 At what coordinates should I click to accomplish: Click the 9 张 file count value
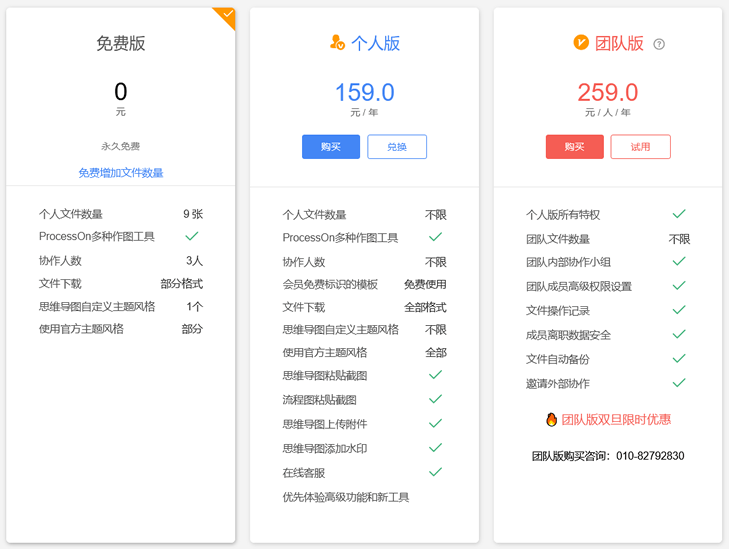click(193, 214)
